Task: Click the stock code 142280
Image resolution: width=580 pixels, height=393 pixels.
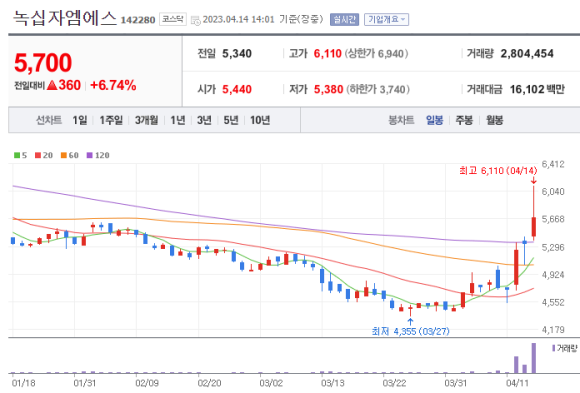Action: [x=138, y=20]
